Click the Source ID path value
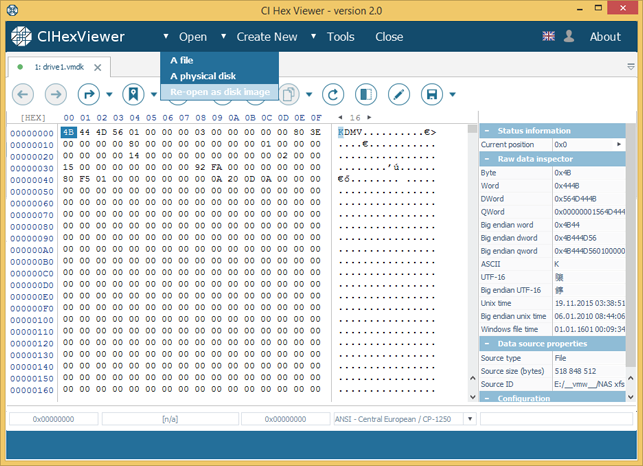This screenshot has height=466, width=643. pos(589,384)
